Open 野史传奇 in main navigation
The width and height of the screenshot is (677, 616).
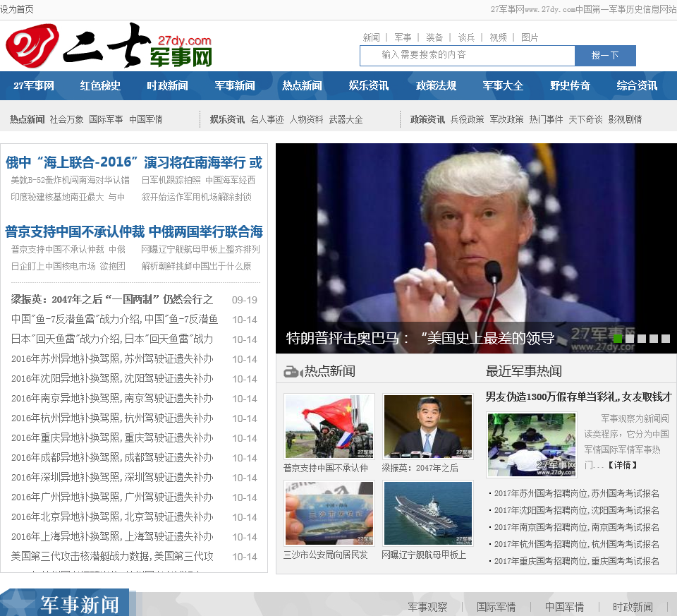[x=570, y=85]
